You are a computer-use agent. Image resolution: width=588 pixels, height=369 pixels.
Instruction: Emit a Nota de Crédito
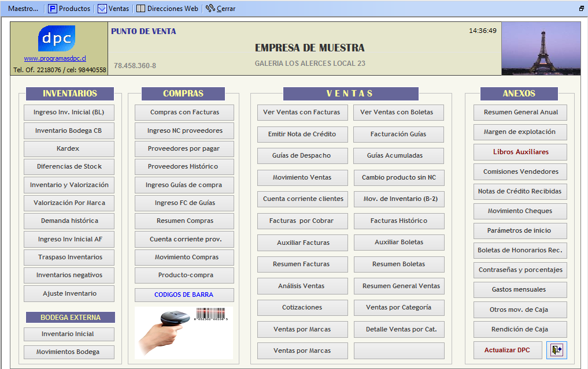(x=302, y=135)
